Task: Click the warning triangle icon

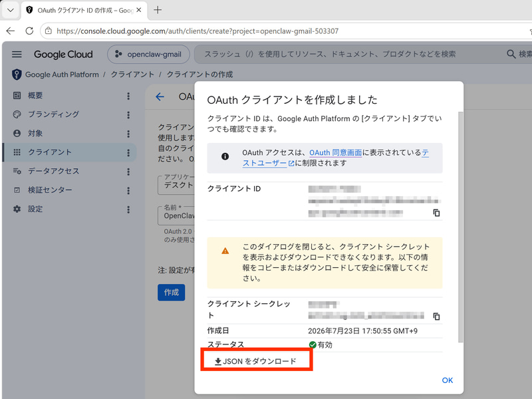Action: pyautogui.click(x=225, y=251)
